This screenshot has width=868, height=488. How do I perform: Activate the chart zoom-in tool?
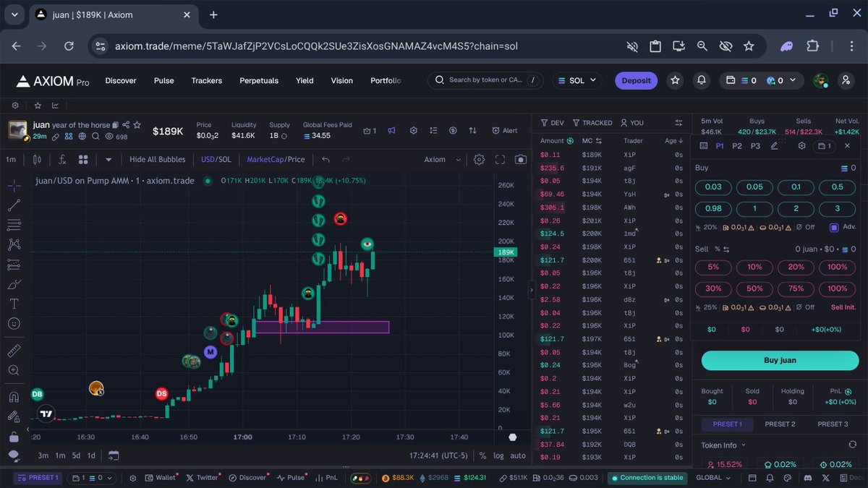(x=14, y=370)
